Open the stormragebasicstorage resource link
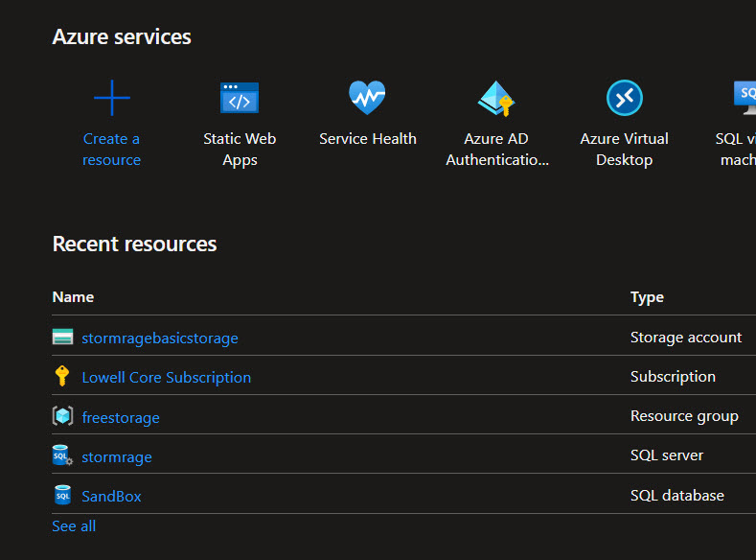 160,338
